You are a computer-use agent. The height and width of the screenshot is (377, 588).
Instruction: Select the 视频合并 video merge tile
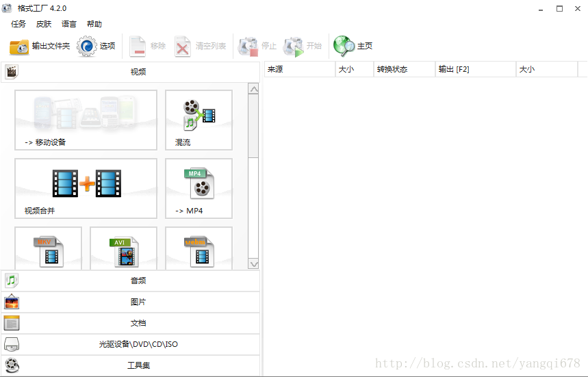point(86,188)
